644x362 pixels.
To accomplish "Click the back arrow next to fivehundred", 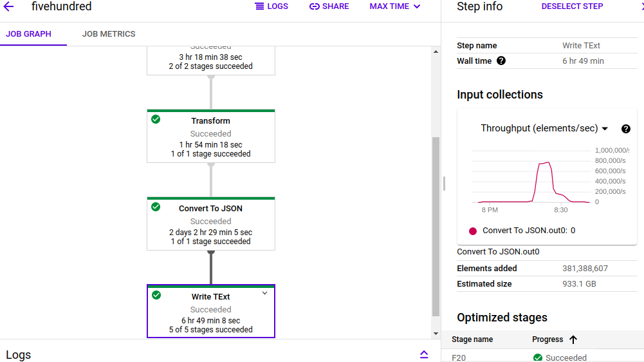I will 9,6.
